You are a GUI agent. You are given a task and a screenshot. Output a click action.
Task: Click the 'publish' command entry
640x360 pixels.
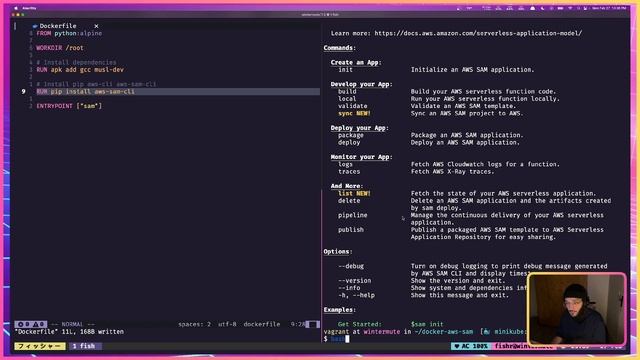pyautogui.click(x=351, y=230)
